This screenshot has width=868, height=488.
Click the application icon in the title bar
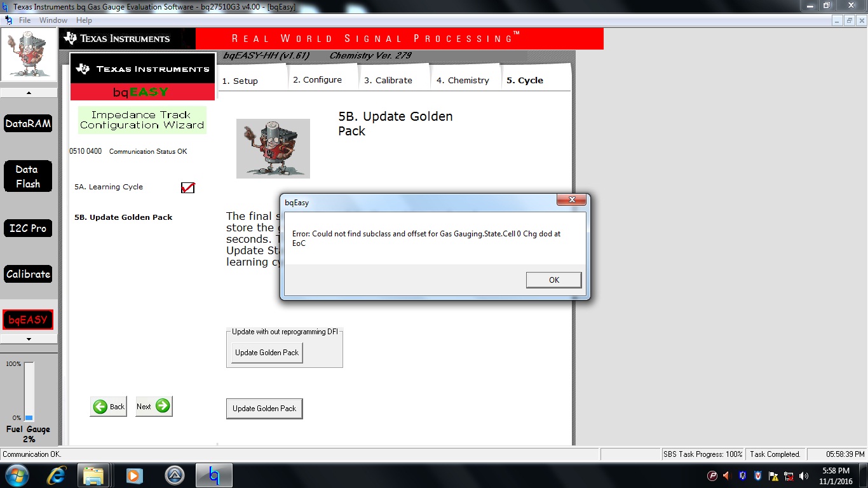[x=6, y=6]
